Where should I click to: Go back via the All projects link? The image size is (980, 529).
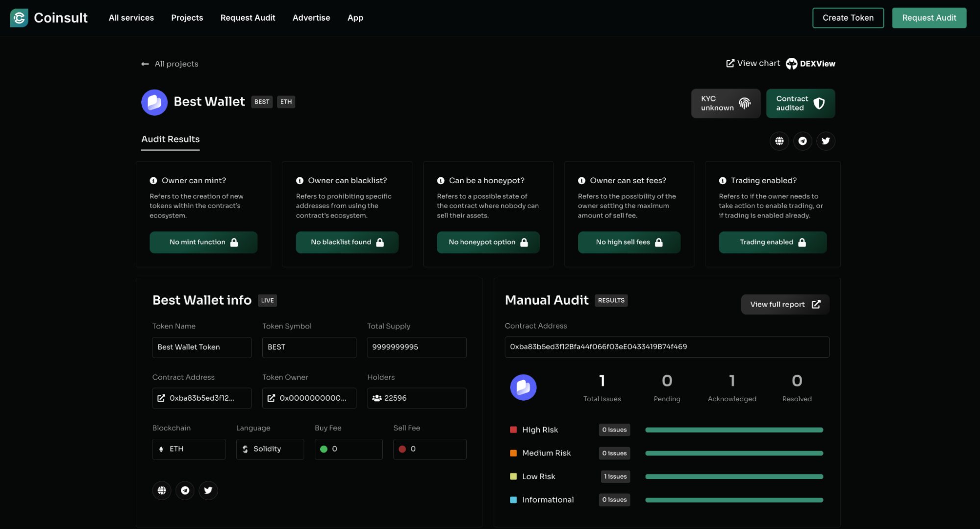tap(169, 64)
